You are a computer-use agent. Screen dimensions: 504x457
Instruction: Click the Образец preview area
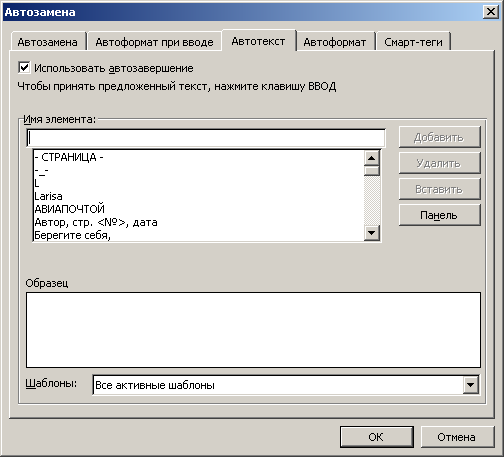click(x=253, y=330)
